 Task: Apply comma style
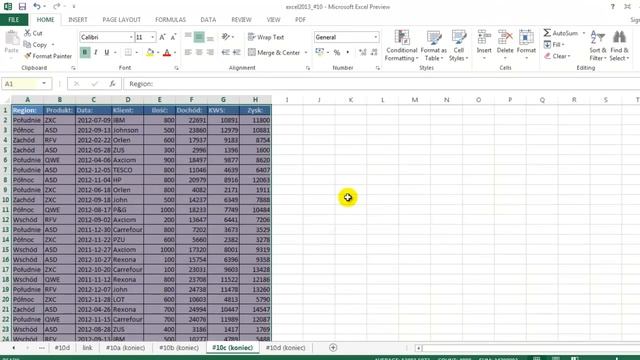pos(348,52)
